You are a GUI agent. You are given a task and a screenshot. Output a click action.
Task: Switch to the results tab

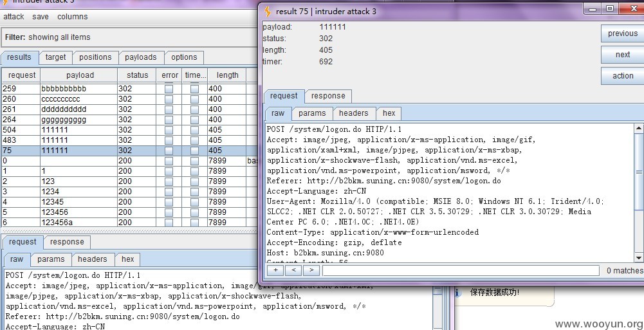[19, 57]
